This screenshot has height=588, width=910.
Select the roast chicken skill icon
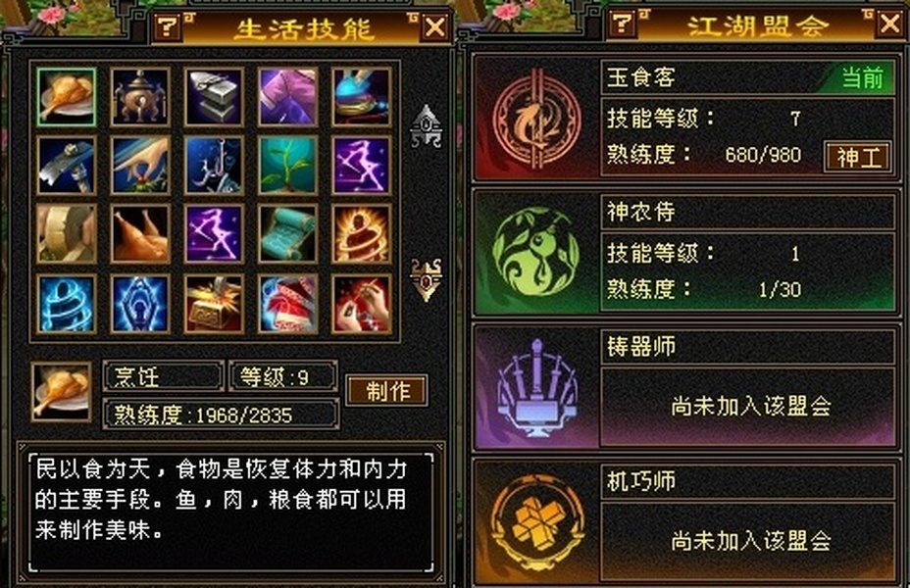pyautogui.click(x=140, y=233)
